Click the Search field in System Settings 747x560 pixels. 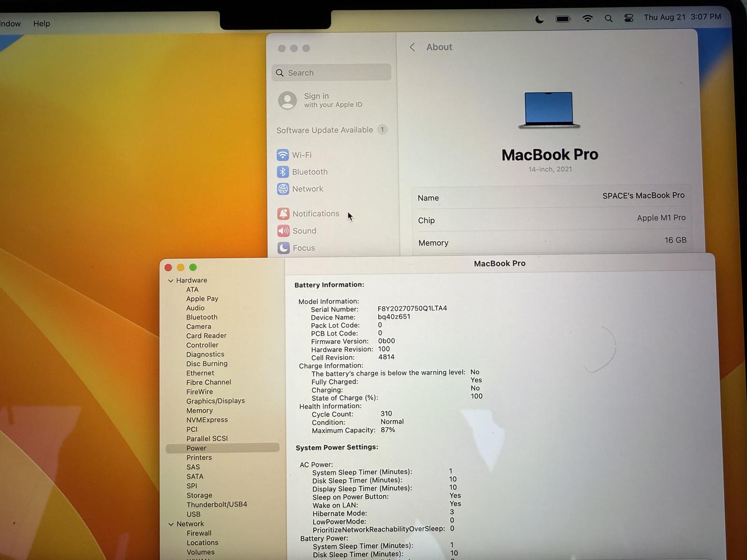(x=331, y=73)
